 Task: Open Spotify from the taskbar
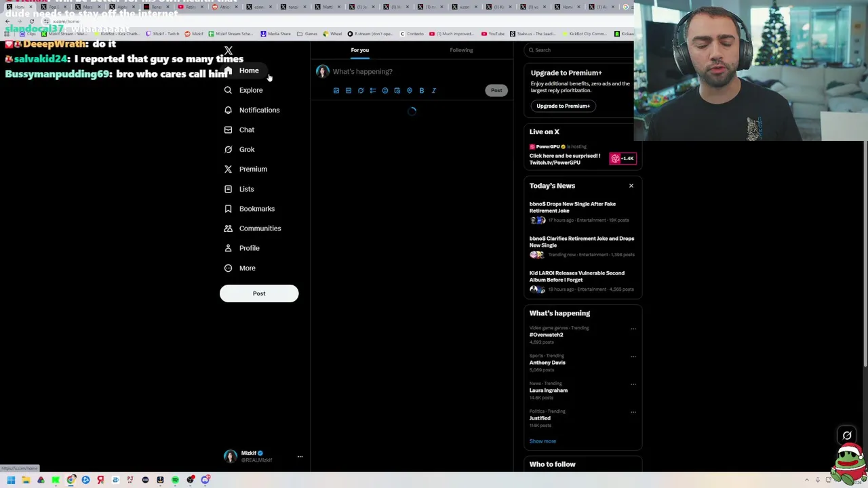[175, 480]
